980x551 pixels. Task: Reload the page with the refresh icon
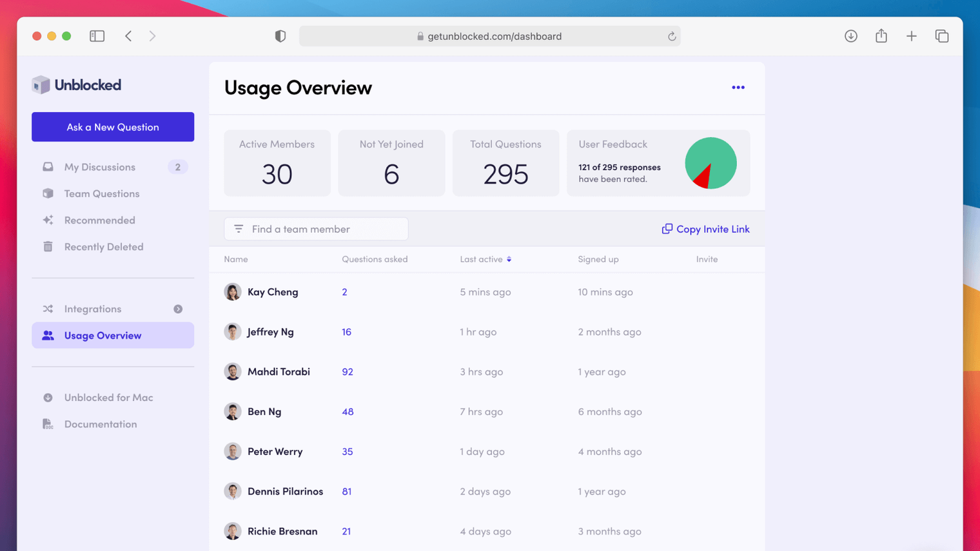click(x=672, y=36)
